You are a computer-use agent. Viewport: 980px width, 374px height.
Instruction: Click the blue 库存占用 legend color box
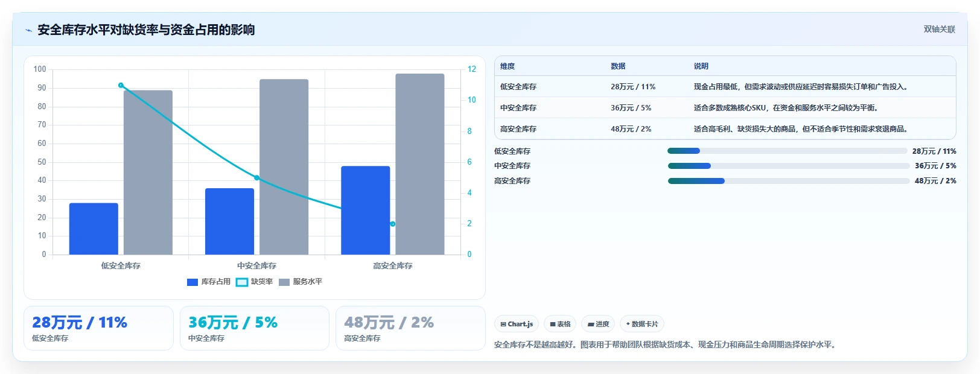point(192,282)
